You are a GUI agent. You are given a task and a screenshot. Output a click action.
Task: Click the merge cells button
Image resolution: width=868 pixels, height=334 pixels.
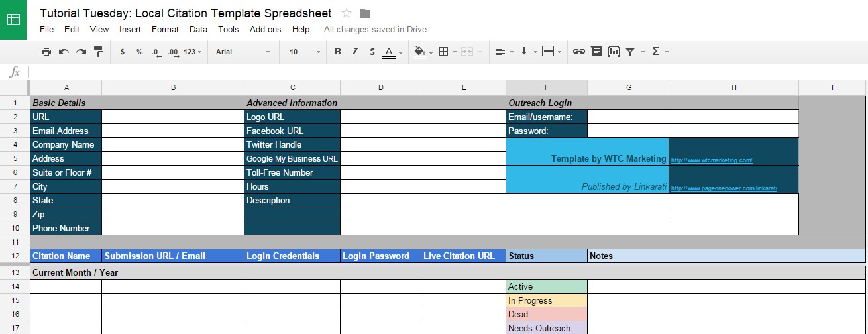[468, 52]
